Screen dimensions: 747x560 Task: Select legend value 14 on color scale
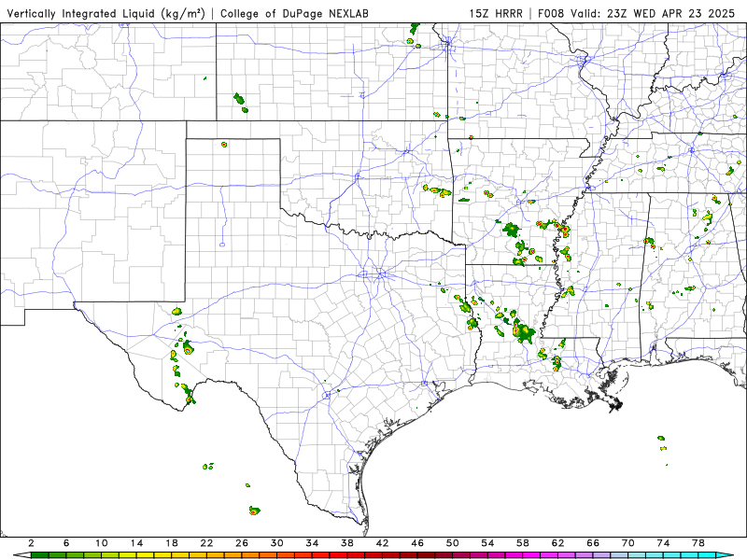[x=136, y=543]
